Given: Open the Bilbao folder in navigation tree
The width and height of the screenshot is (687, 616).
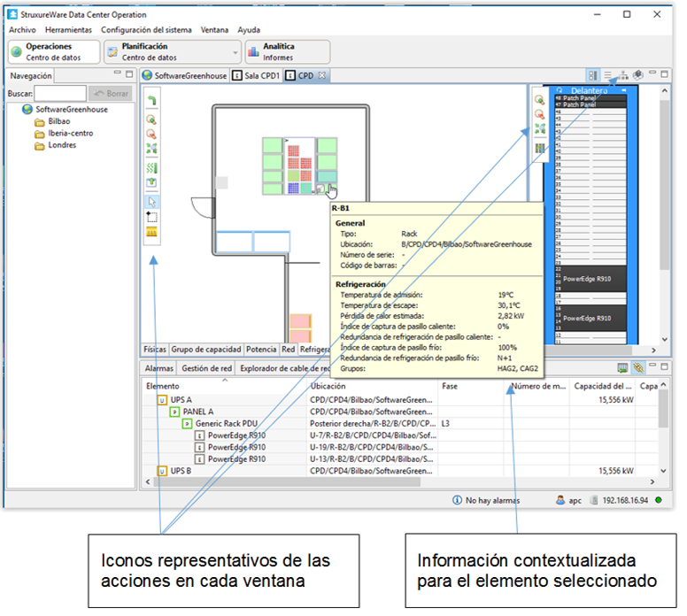Looking at the screenshot, I should [x=59, y=121].
